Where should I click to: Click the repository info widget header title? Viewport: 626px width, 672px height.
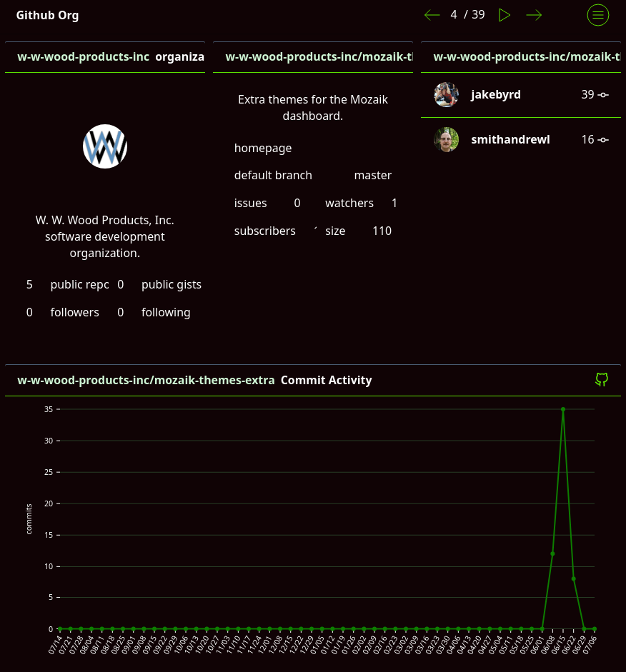click(319, 57)
